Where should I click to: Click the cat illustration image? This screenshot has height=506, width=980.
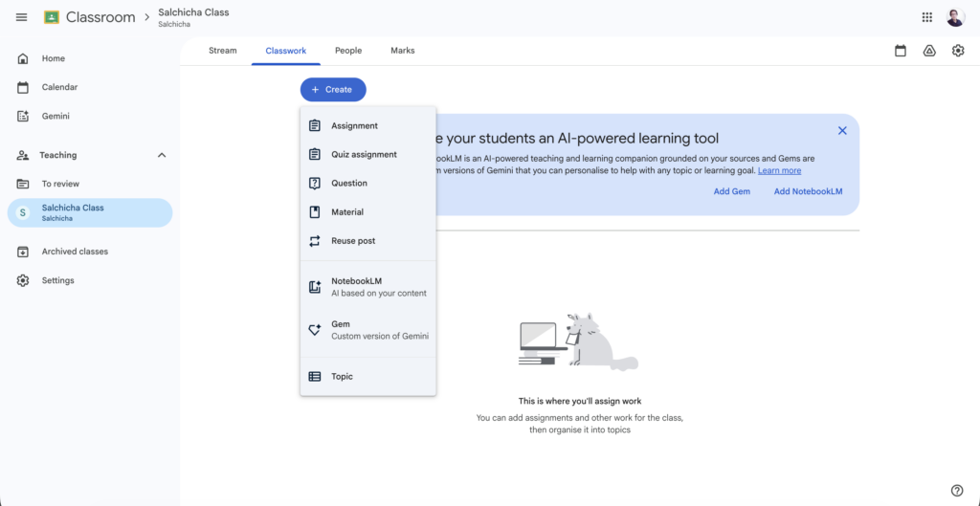579,341
